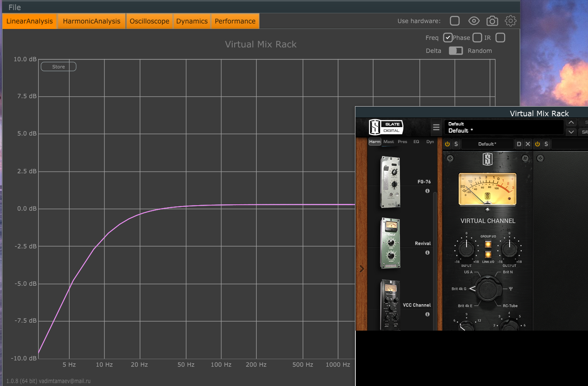The width and height of the screenshot is (588, 386).
Task: Click the INPUT gain knob
Action: (466, 248)
